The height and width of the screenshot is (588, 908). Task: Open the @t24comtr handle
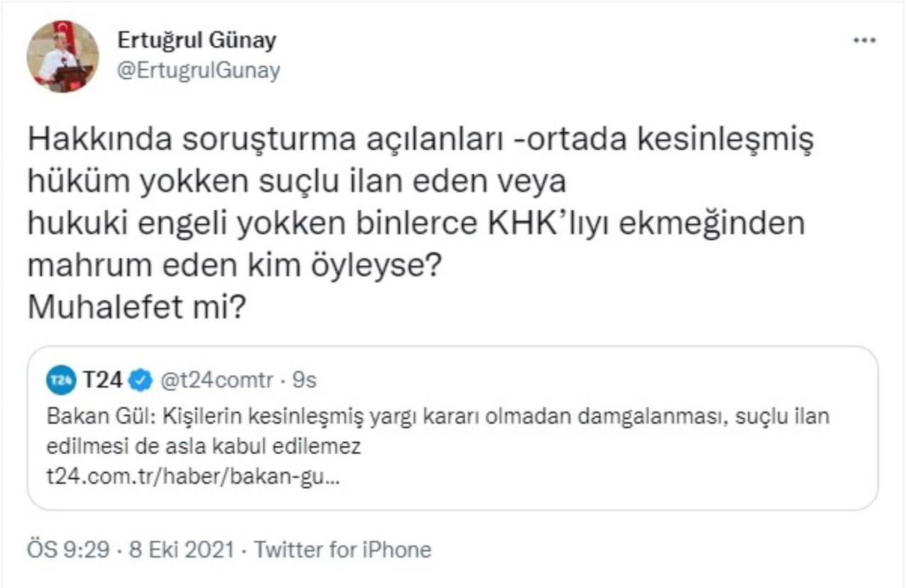coord(216,381)
